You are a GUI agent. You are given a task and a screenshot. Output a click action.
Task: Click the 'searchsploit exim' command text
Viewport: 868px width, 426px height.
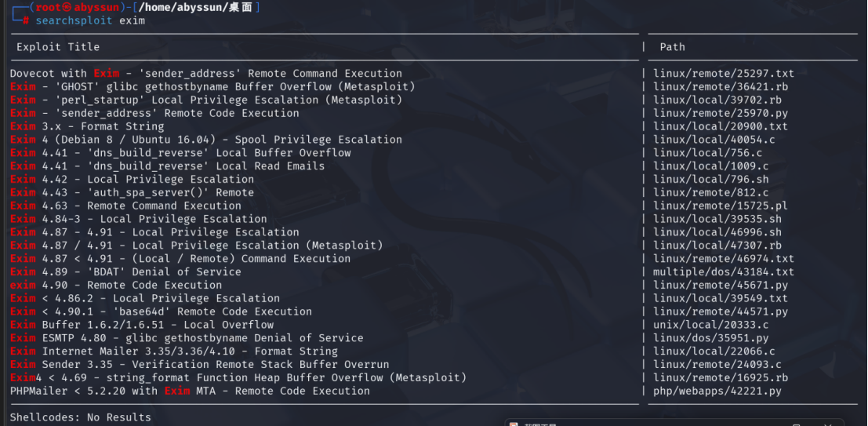90,21
